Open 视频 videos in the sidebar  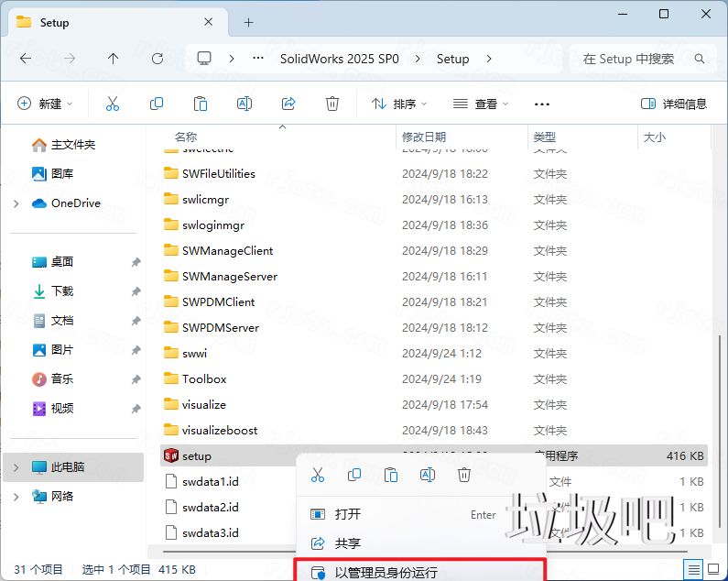click(52, 408)
